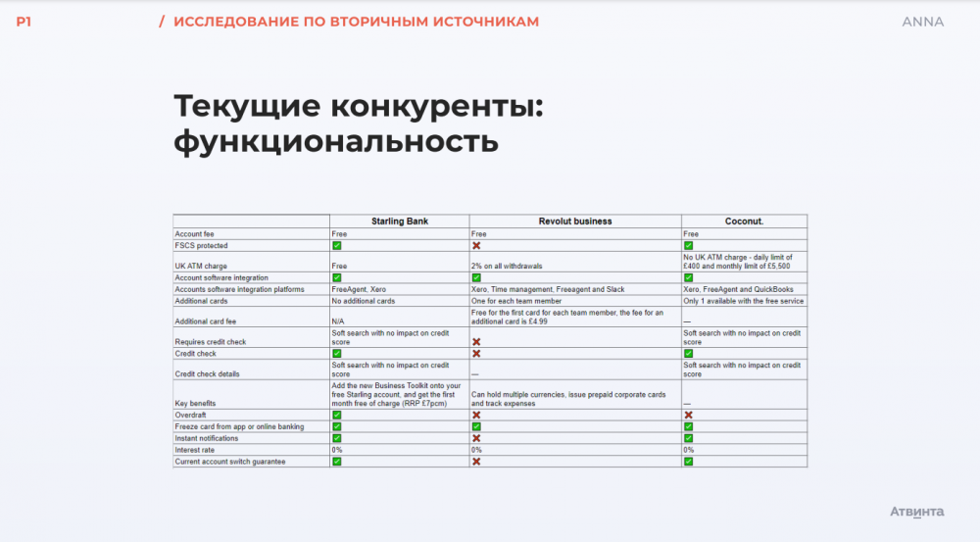980x542 pixels.
Task: Click Coconut's green check in Credit check row
Action: (x=688, y=353)
